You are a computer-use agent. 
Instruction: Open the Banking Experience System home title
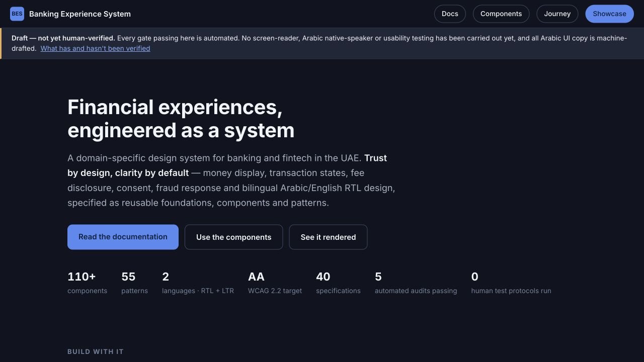pyautogui.click(x=80, y=14)
